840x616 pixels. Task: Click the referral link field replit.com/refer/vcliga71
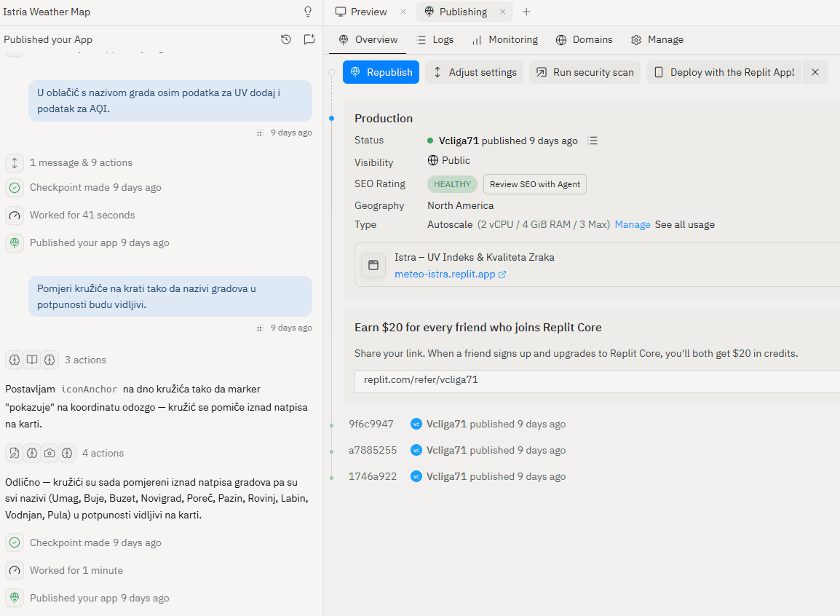(597, 381)
